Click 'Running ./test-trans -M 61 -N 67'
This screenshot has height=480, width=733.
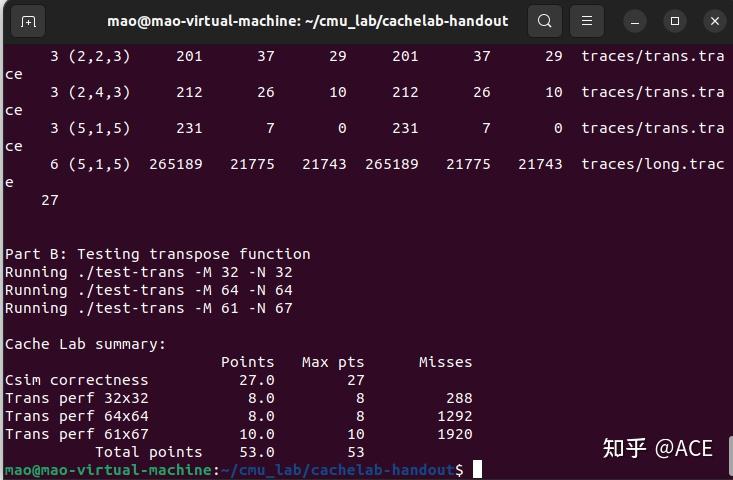click(149, 308)
